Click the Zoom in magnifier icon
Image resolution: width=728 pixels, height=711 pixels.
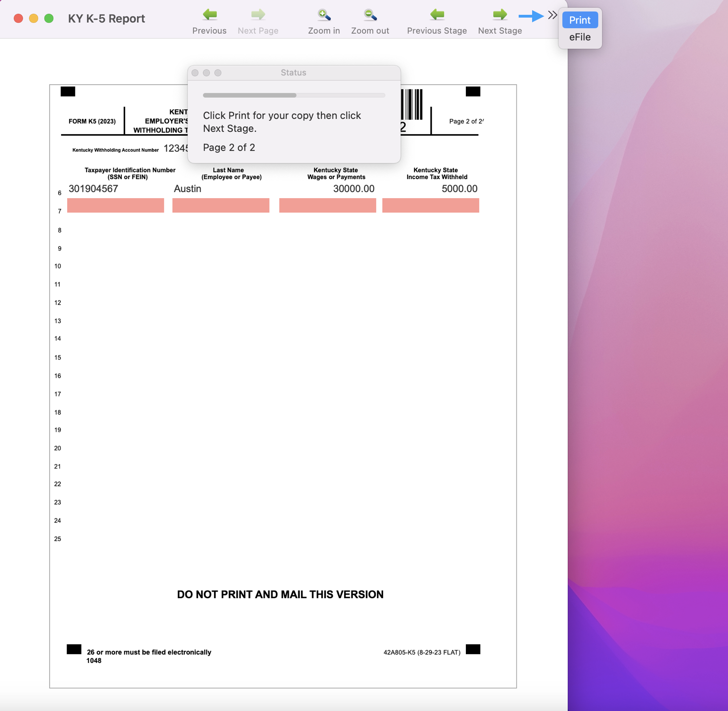(x=324, y=15)
